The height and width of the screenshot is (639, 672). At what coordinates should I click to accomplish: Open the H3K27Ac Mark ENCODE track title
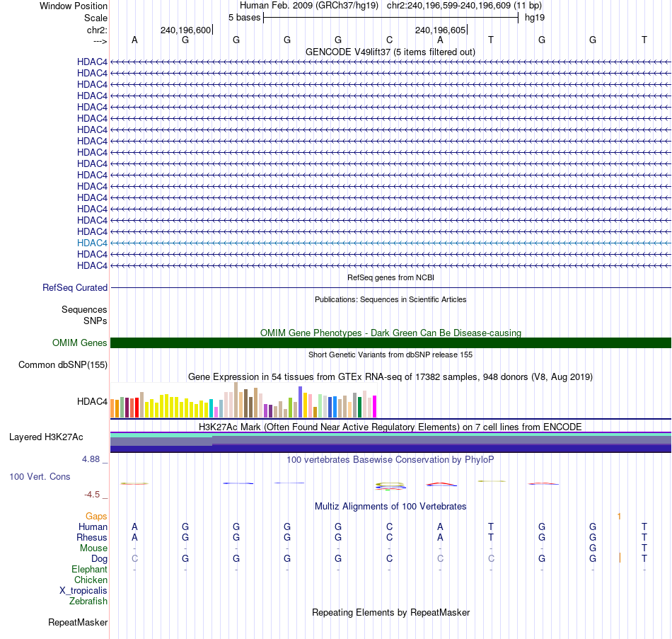[390, 427]
